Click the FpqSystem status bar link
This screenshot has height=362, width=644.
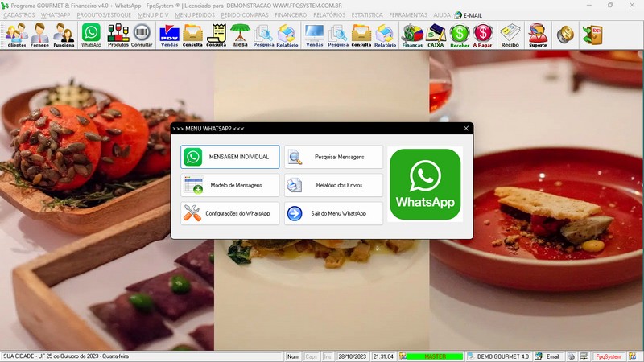(x=609, y=356)
